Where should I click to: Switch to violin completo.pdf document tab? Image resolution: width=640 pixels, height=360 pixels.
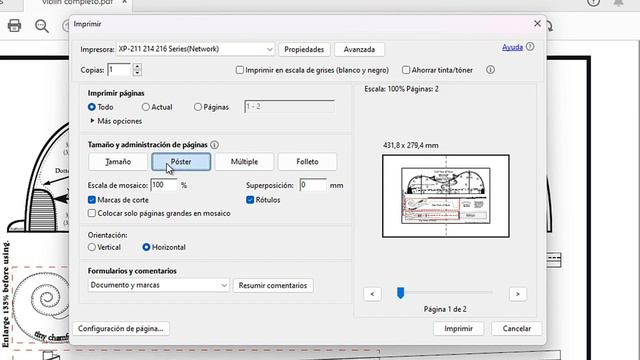[78, 2]
